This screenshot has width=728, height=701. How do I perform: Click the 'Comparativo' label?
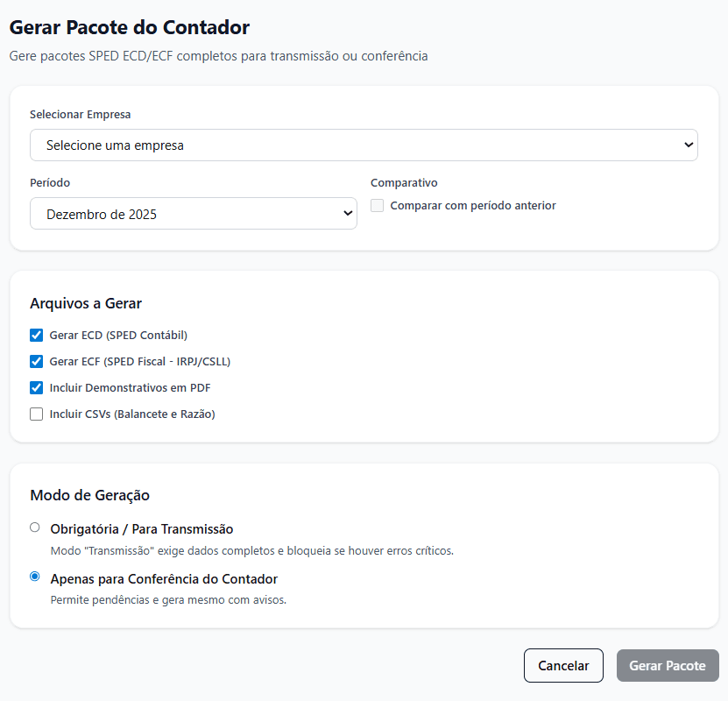click(404, 183)
